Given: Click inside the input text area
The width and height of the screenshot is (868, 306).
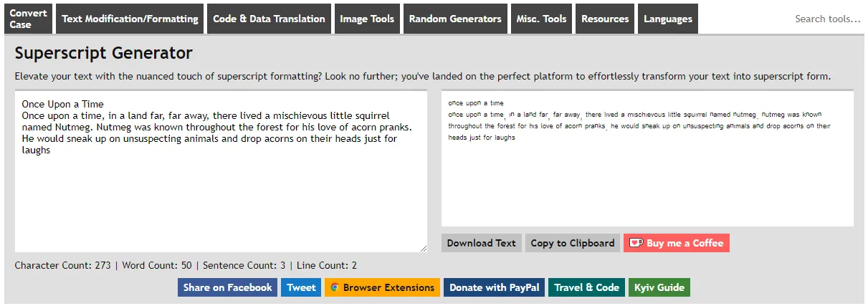Looking at the screenshot, I should pyautogui.click(x=221, y=193).
